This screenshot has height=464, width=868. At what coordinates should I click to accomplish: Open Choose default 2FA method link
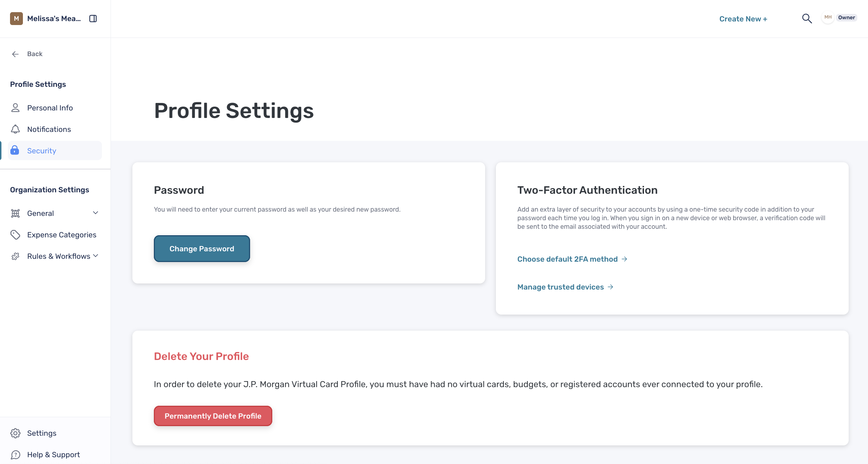coord(572,259)
